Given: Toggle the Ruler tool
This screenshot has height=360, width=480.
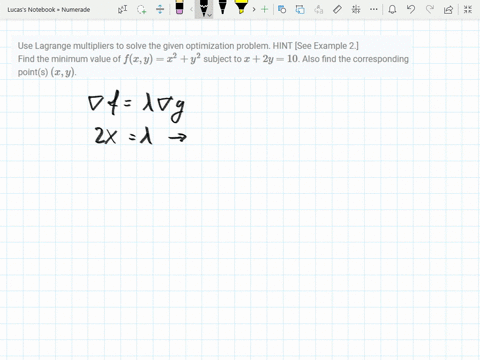Looking at the screenshot, I should (x=337, y=9).
